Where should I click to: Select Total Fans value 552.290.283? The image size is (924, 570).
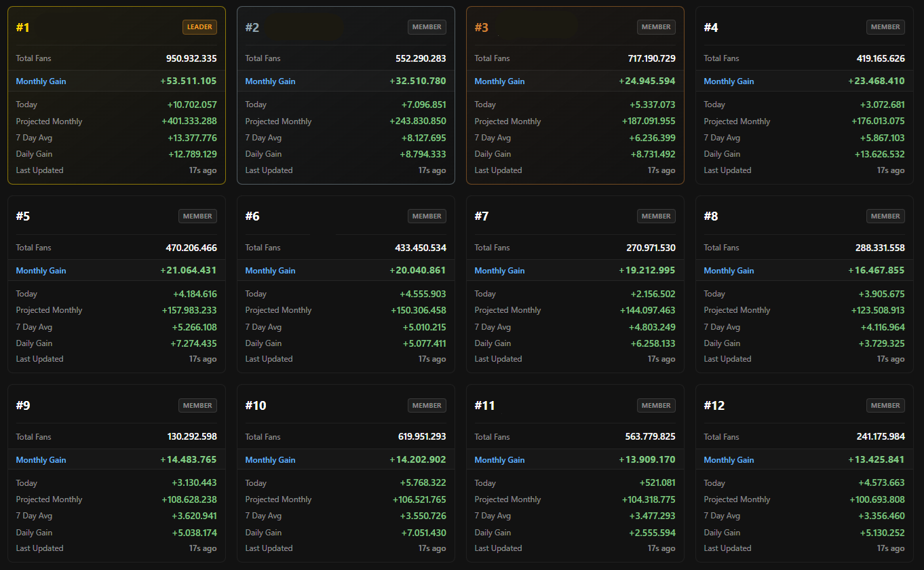tap(421, 58)
